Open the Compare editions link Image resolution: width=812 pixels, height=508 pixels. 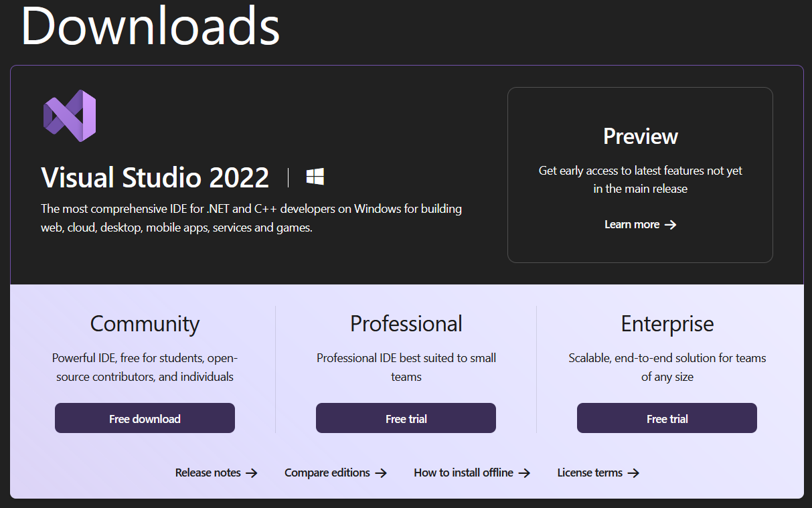click(327, 473)
